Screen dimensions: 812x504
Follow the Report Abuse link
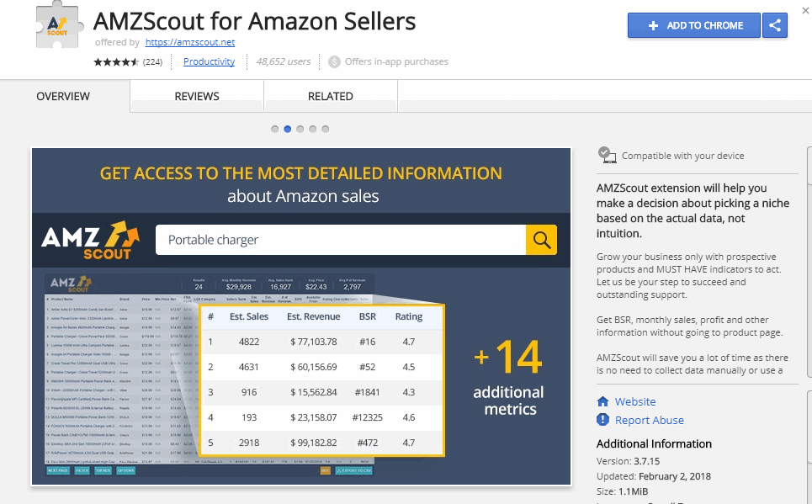coord(650,420)
